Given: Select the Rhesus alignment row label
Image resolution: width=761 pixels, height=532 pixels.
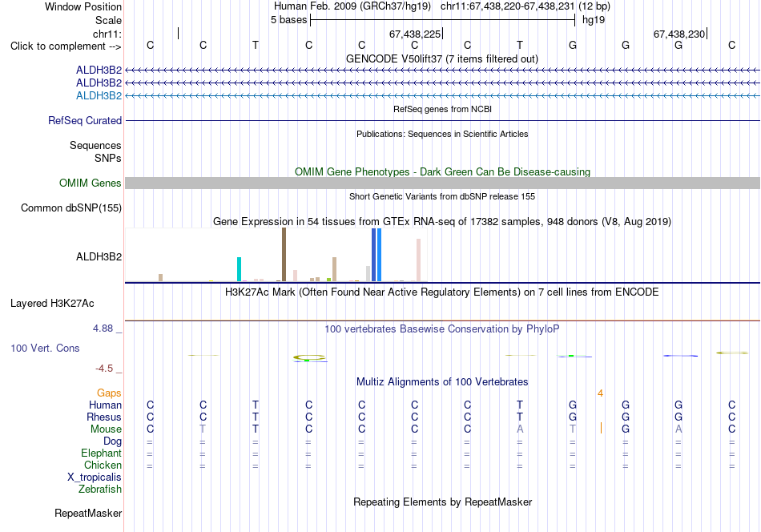Looking at the screenshot, I should coord(104,417).
